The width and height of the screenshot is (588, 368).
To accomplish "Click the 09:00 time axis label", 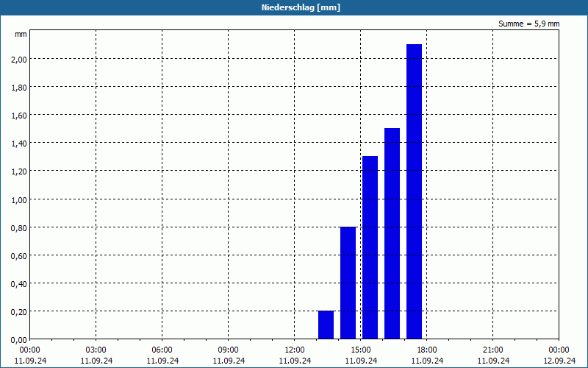I will pos(229,350).
